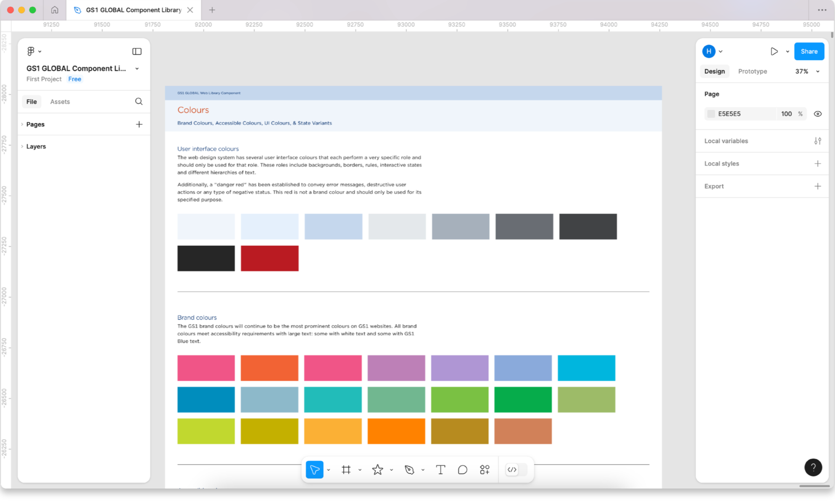Open the 37% zoom dropdown

(x=807, y=71)
